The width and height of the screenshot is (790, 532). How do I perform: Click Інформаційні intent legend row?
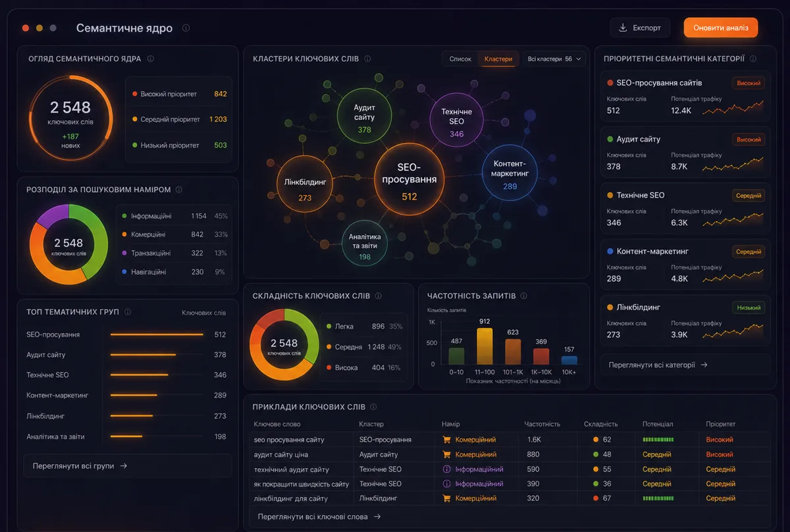click(174, 216)
